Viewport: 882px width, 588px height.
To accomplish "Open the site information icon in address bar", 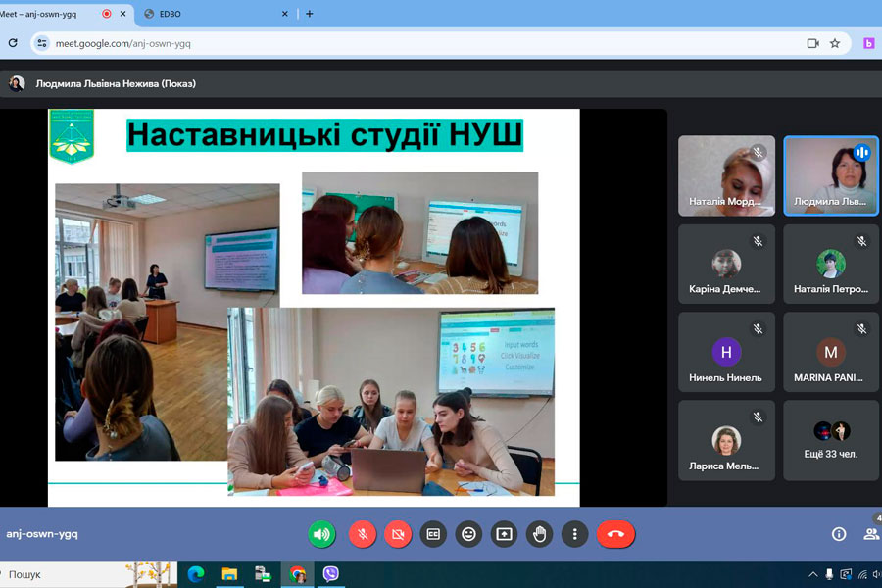I will (42, 43).
